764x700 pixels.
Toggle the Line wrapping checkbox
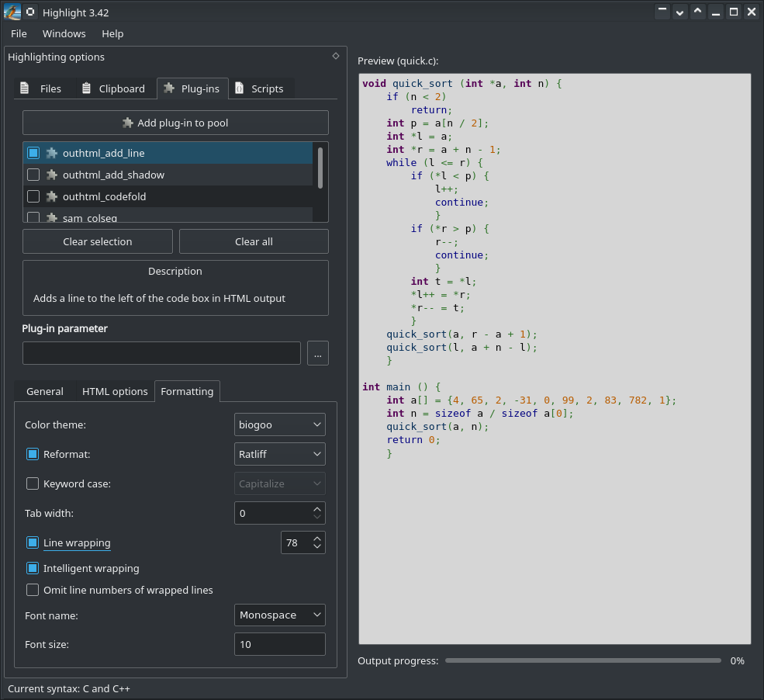pos(32,542)
